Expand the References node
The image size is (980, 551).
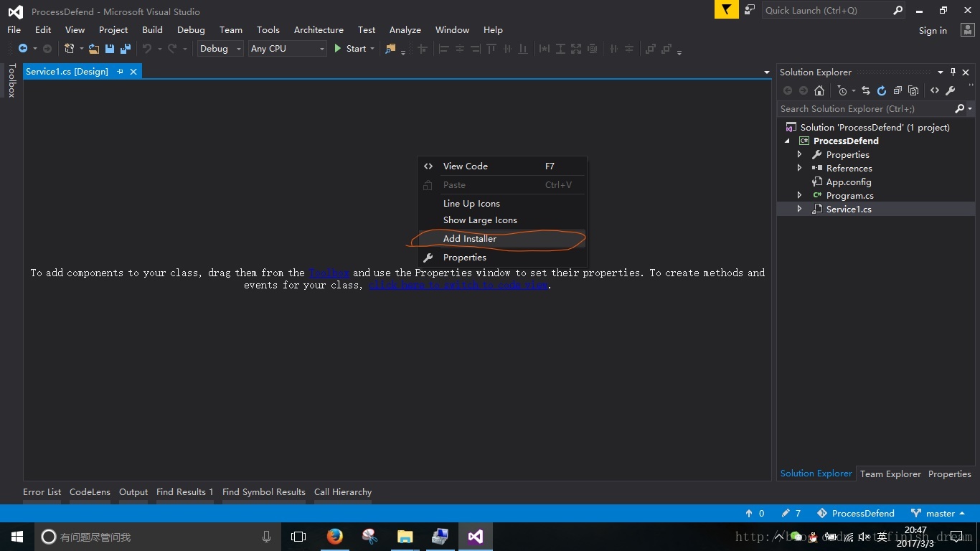tap(800, 169)
